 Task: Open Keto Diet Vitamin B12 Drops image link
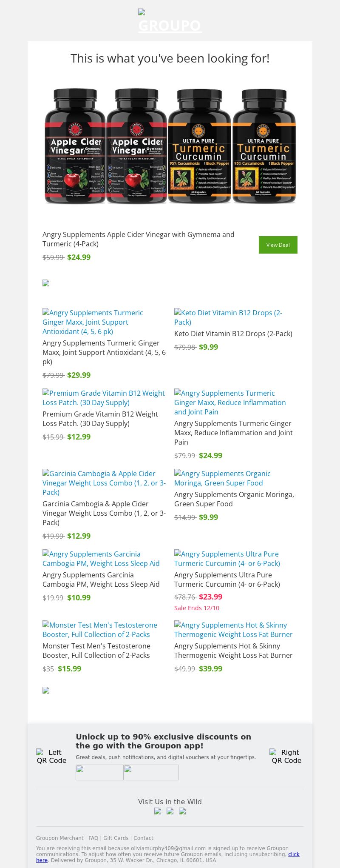228,317
